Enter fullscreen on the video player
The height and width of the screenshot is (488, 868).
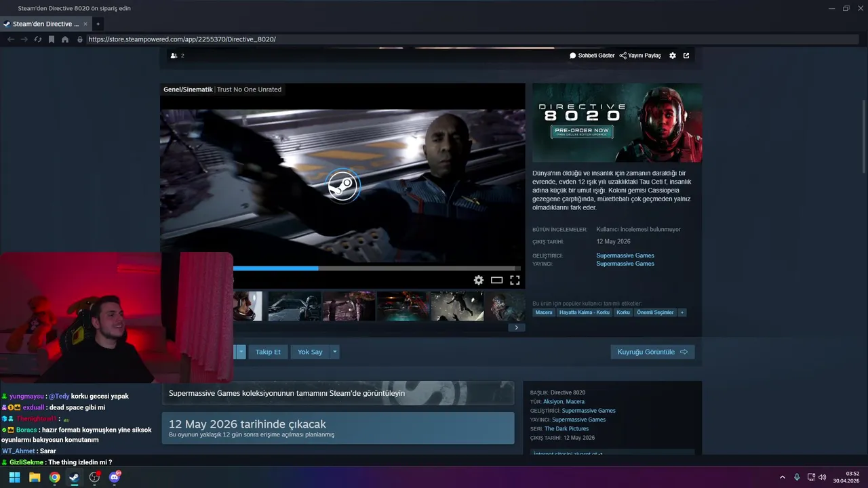[x=515, y=280]
